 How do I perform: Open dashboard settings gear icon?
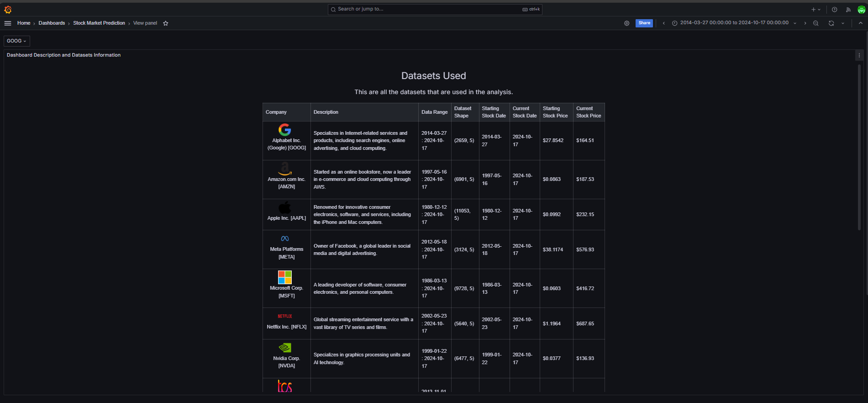point(626,23)
